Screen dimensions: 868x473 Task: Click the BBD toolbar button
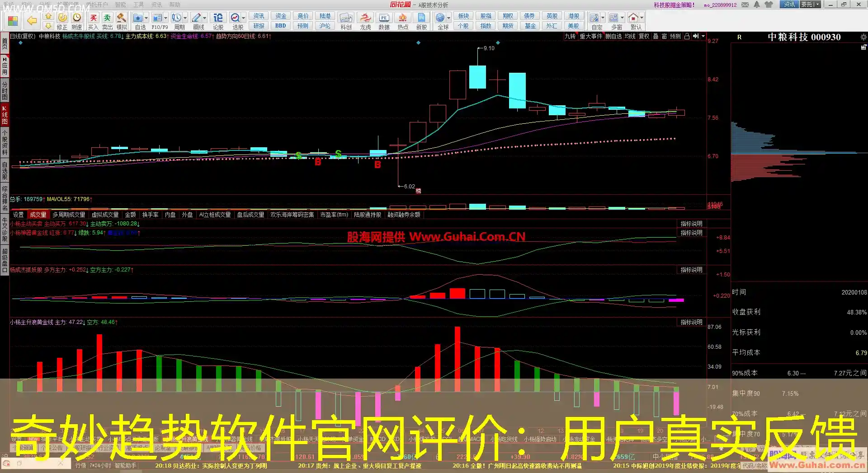point(280,26)
